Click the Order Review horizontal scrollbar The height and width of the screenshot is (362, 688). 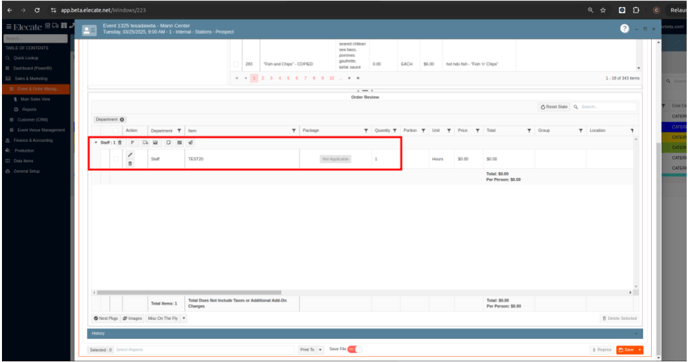tap(189, 292)
